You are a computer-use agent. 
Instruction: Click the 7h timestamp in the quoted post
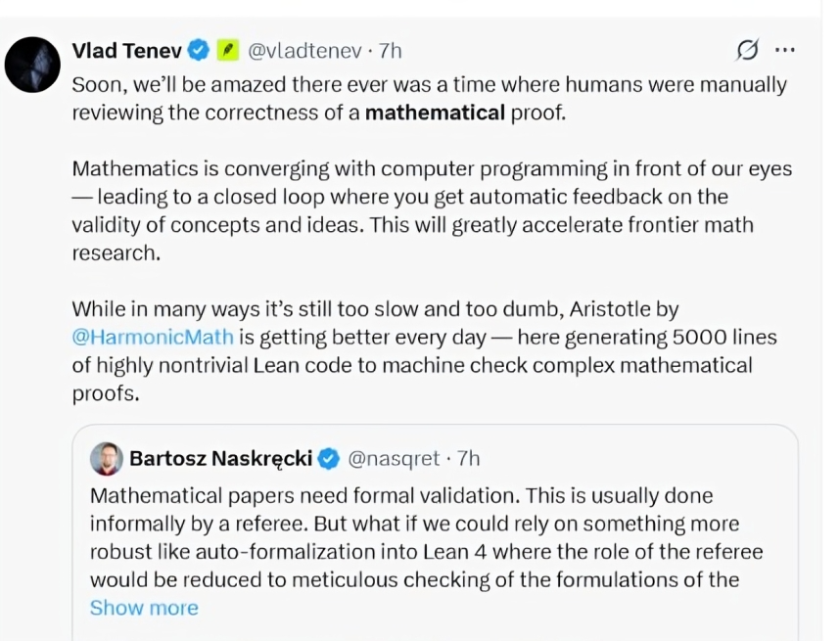pos(469,458)
